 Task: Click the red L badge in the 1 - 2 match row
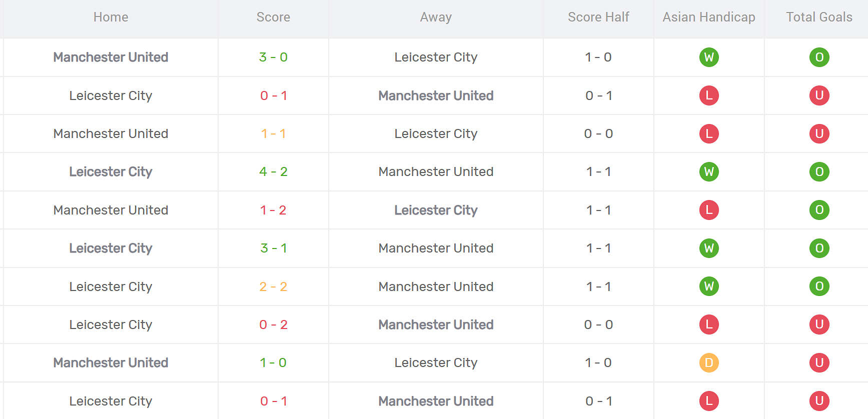pos(708,210)
